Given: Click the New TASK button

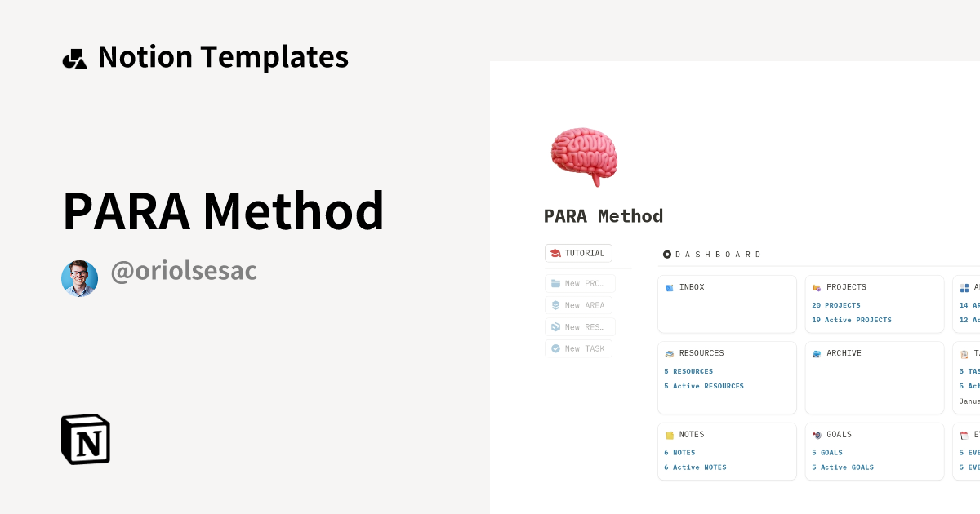Looking at the screenshot, I should pyautogui.click(x=578, y=349).
